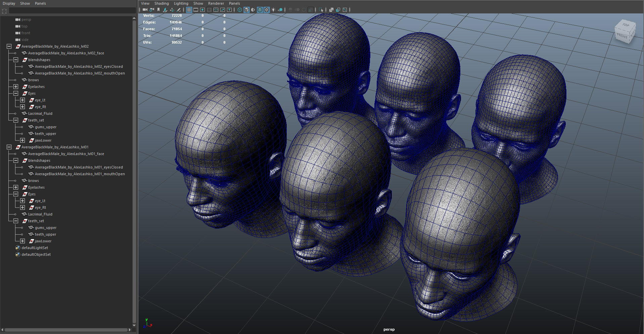Image resolution: width=644 pixels, height=334 pixels.
Task: Click the Isolate Select icon
Action: tap(321, 10)
